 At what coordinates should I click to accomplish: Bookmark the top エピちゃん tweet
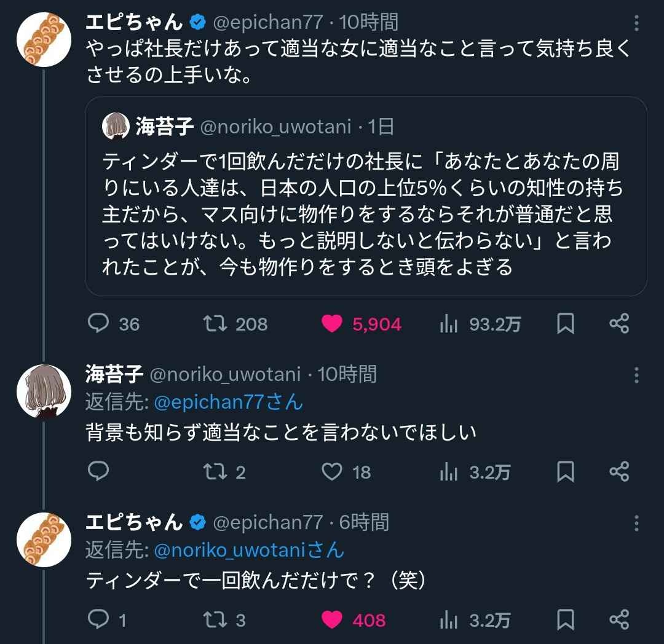pos(565,324)
